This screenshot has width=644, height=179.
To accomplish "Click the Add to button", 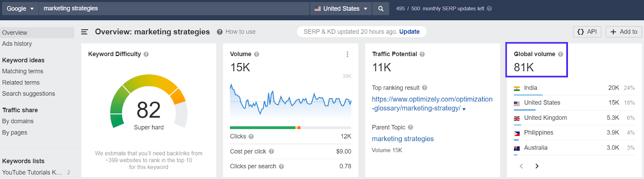I will tap(623, 32).
